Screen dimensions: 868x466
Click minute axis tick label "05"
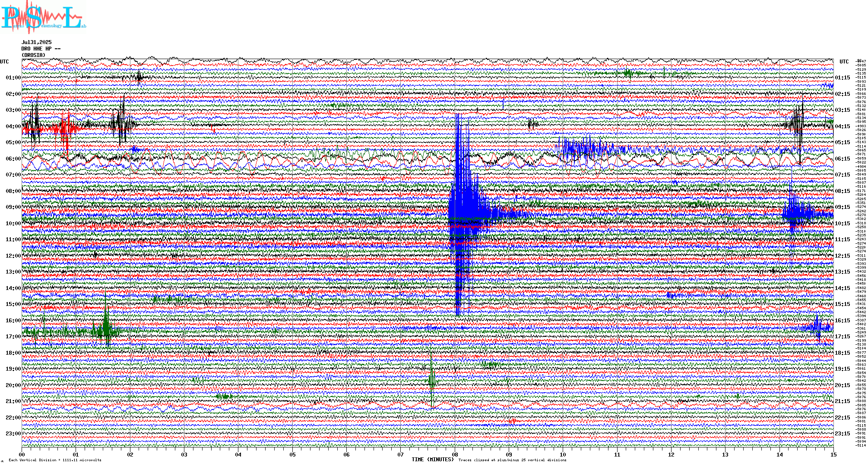click(292, 454)
